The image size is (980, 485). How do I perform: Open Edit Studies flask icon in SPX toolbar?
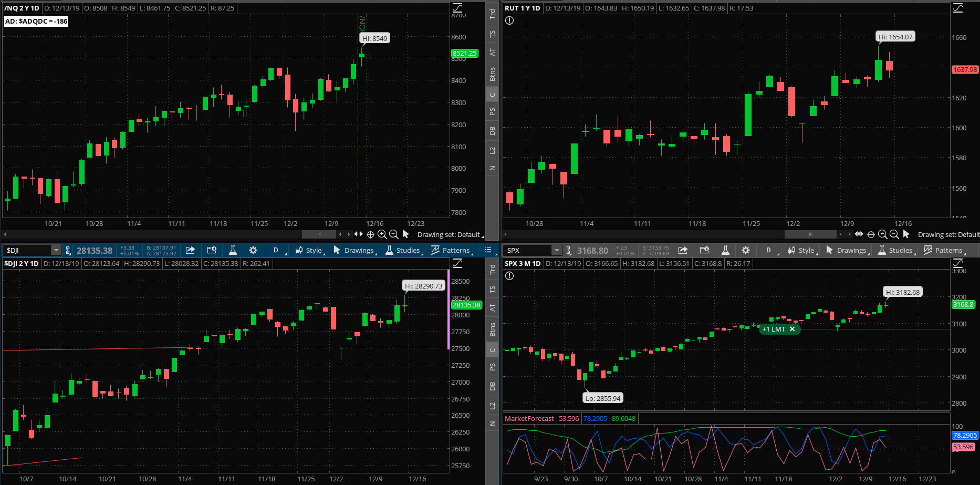(x=725, y=250)
